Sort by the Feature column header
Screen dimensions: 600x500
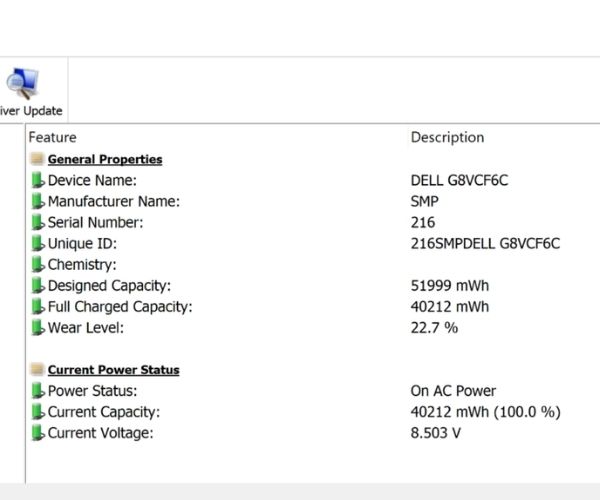pos(52,137)
